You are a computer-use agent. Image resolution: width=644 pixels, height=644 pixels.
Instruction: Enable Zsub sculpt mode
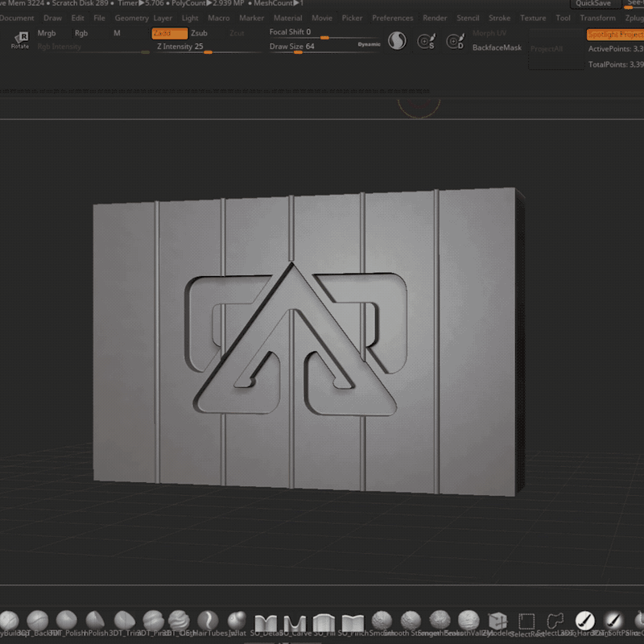(x=199, y=33)
